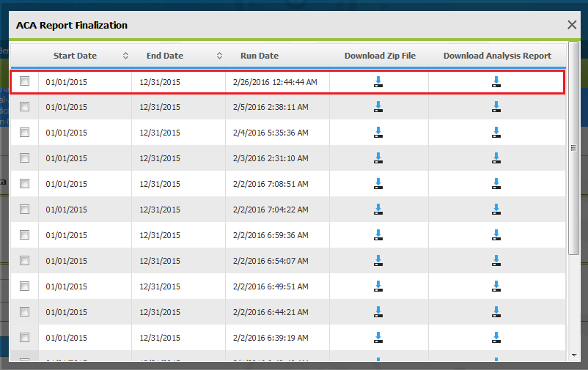This screenshot has height=370, width=588.
Task: Download analysis report for 2/26/2016 12:44:44 AM run
Action: (496, 82)
